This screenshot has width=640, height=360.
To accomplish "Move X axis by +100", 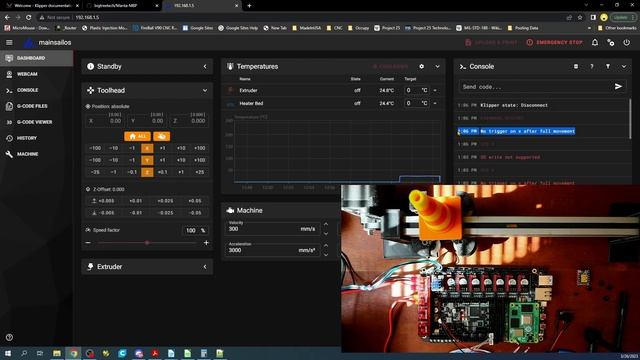I will pos(200,148).
